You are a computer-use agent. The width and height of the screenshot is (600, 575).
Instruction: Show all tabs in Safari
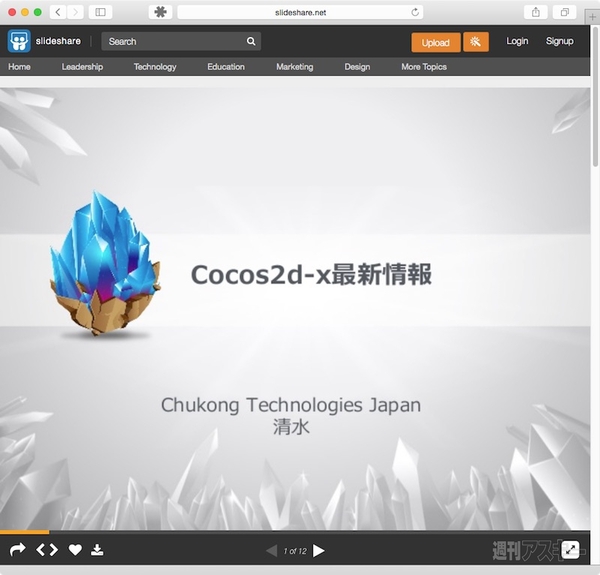point(564,12)
